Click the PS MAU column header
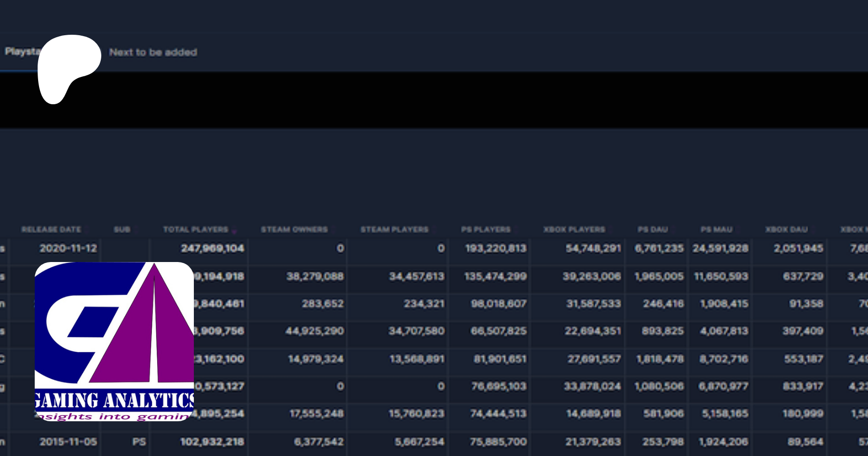 [x=716, y=229]
